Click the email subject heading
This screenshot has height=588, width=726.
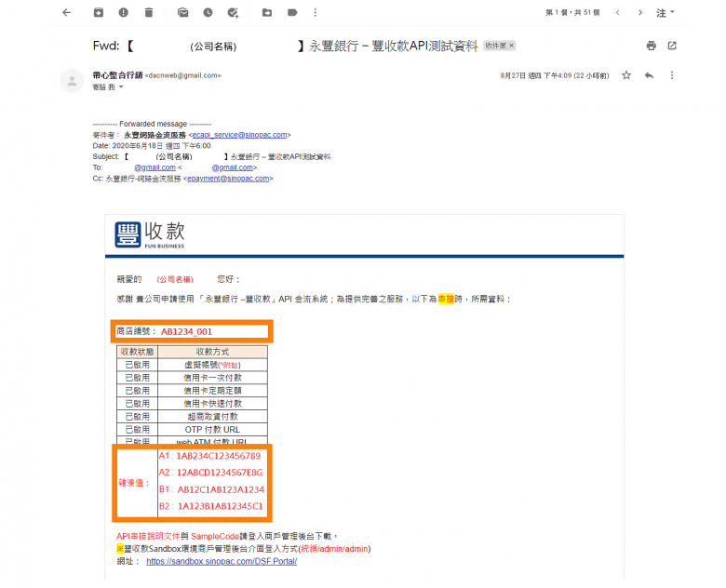click(x=285, y=46)
